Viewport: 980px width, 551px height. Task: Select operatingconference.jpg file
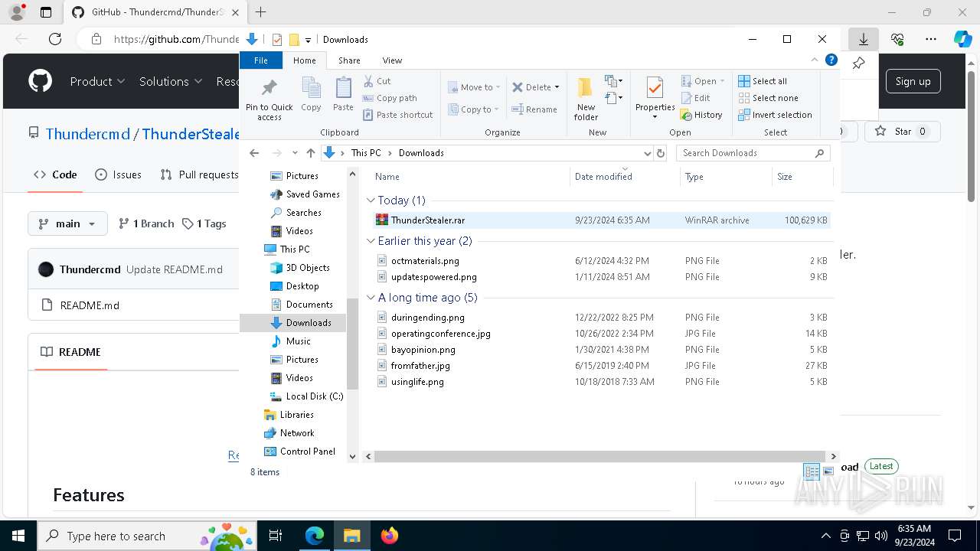601,334
